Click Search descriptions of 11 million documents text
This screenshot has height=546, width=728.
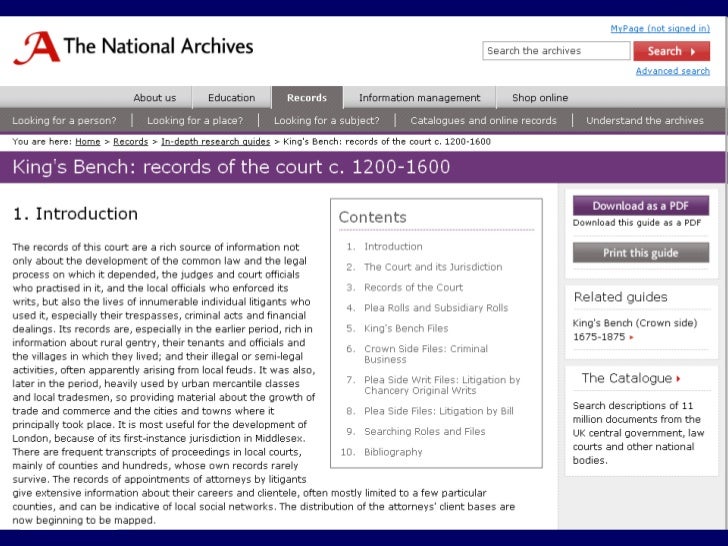pyautogui.click(x=638, y=433)
